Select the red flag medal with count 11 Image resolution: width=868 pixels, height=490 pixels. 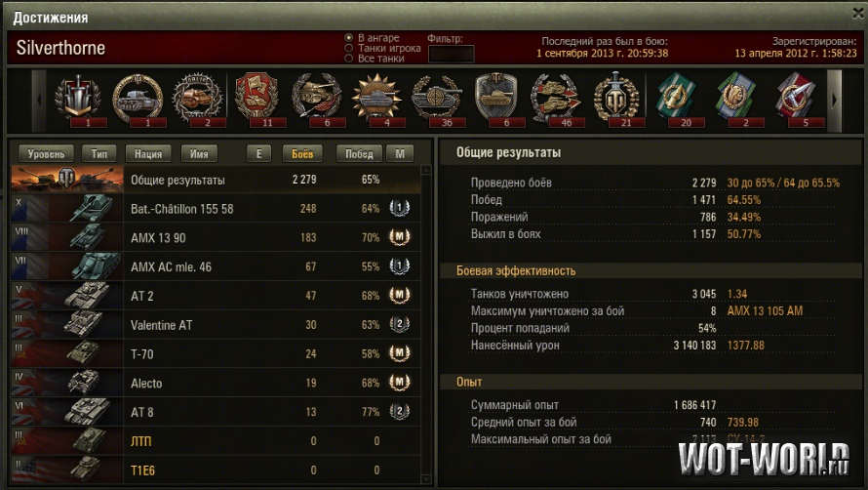point(257,99)
